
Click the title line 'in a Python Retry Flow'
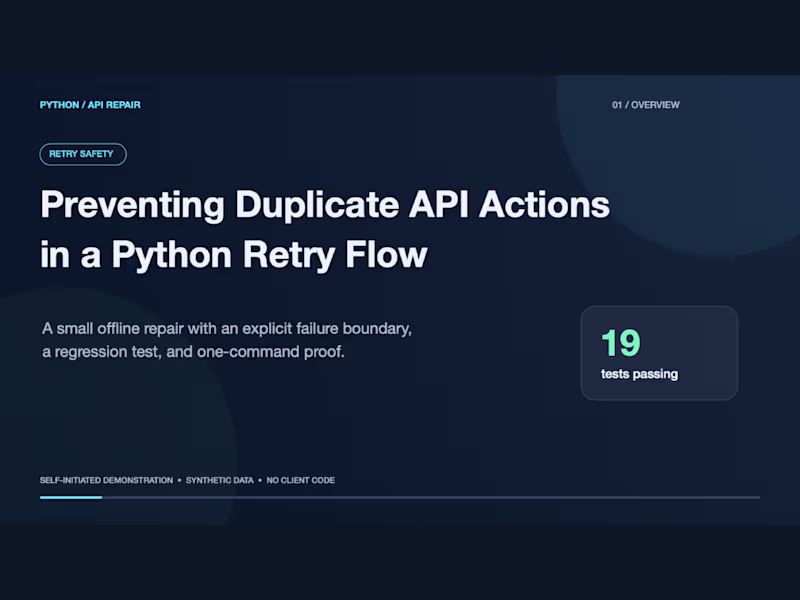click(234, 255)
